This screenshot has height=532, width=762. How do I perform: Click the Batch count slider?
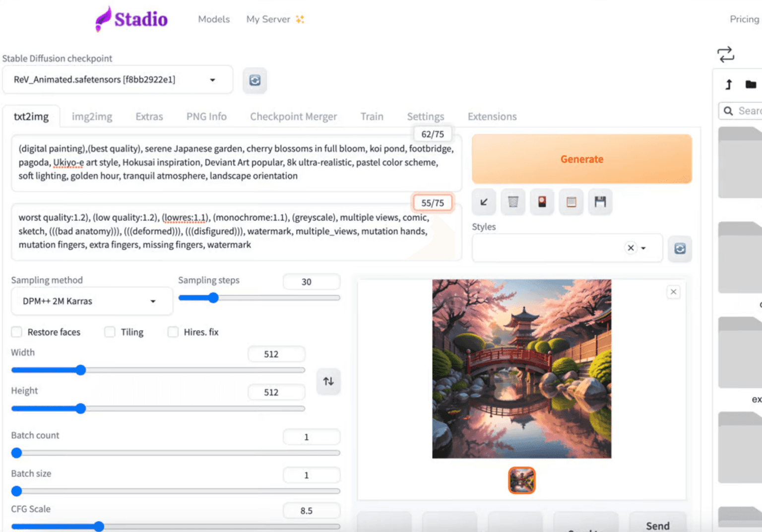176,453
